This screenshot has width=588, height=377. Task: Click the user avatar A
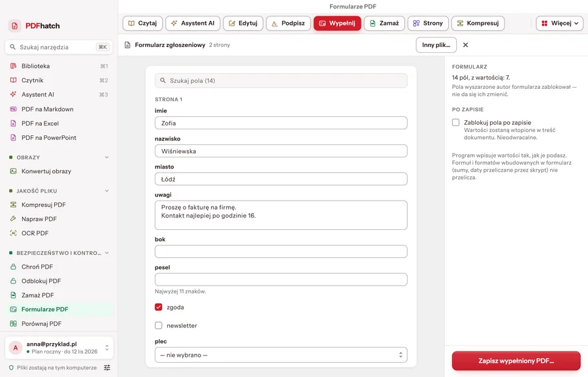coord(16,348)
